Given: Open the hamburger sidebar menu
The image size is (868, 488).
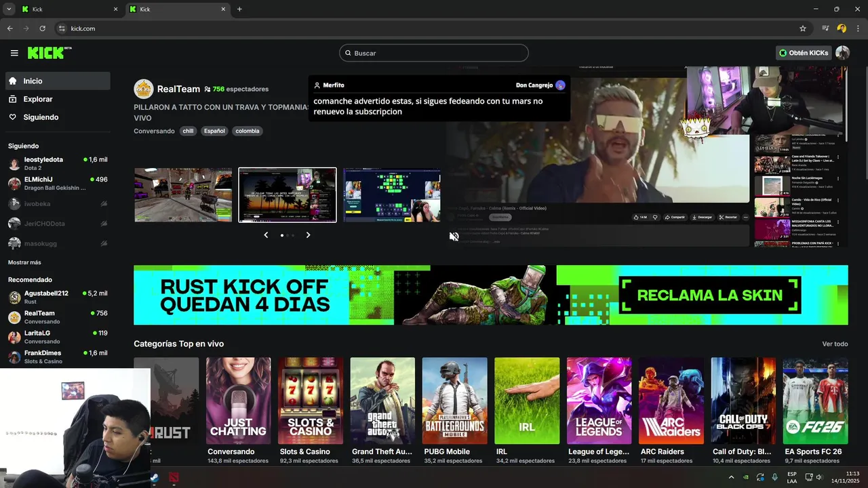Looking at the screenshot, I should (14, 53).
